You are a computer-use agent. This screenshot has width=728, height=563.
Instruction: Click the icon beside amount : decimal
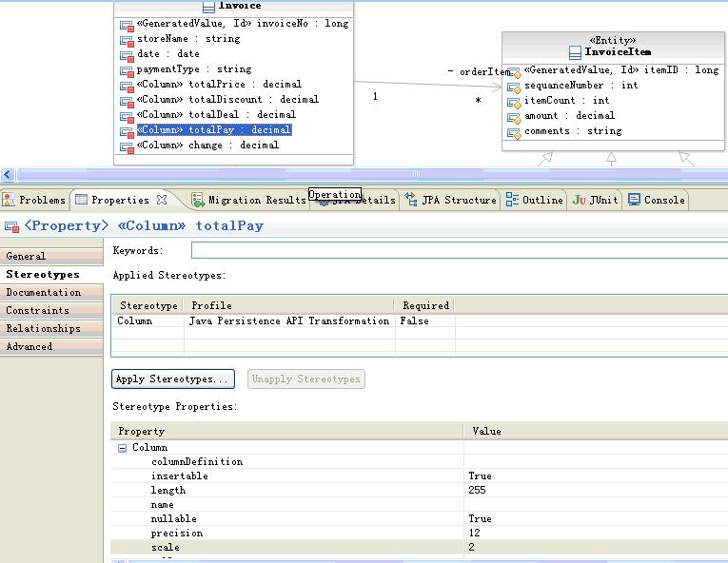514,118
